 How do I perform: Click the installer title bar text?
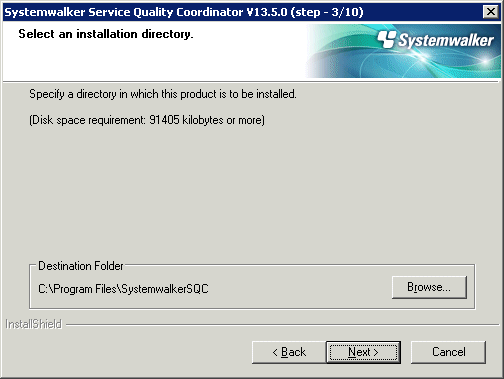(x=184, y=12)
